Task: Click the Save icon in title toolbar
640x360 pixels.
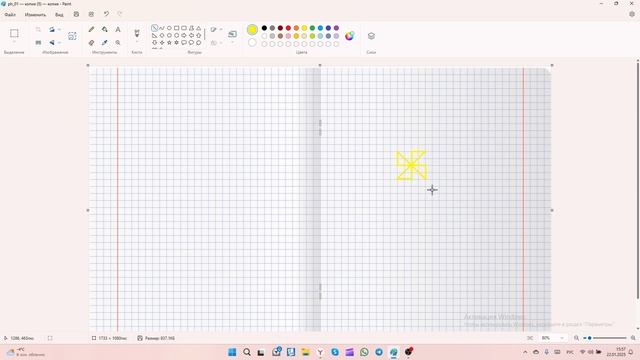Action: (x=76, y=14)
